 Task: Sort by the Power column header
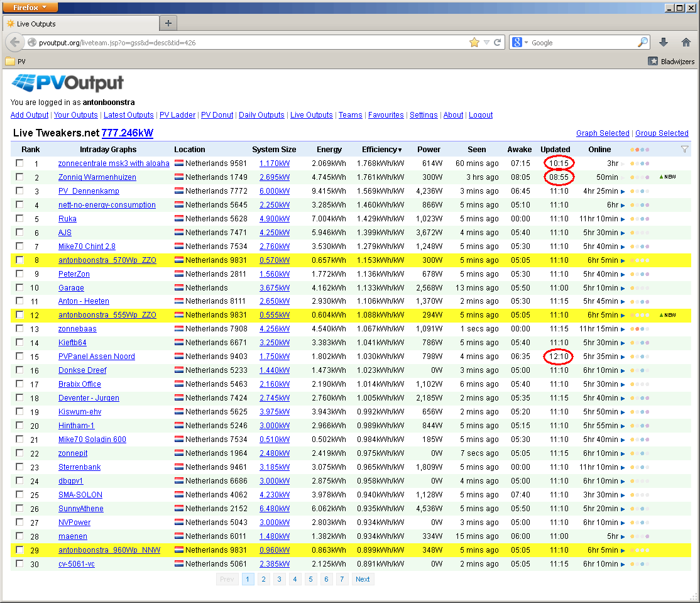coord(429,150)
